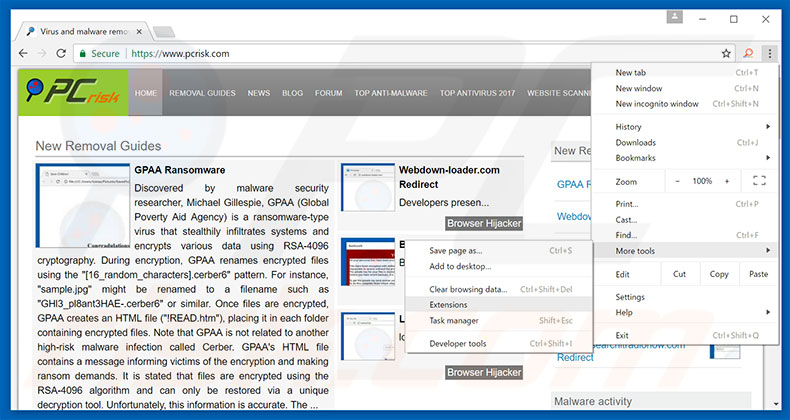Open the BLOG nav item
This screenshot has height=420, width=790.
point(292,93)
